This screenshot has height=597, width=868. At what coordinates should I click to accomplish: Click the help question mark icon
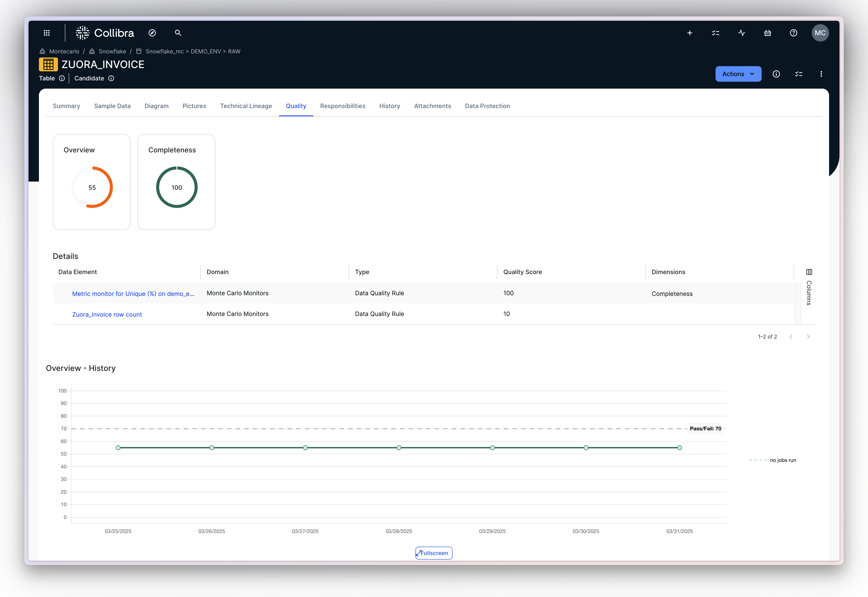[x=793, y=33]
